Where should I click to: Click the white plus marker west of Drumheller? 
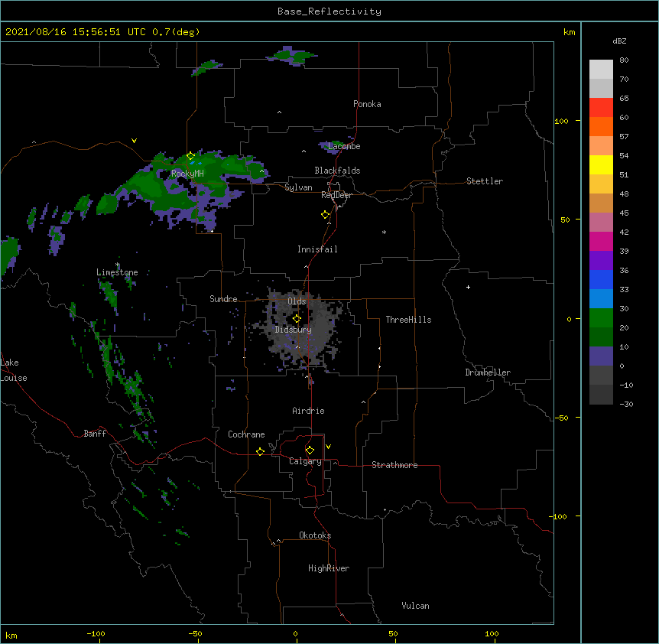(x=468, y=287)
